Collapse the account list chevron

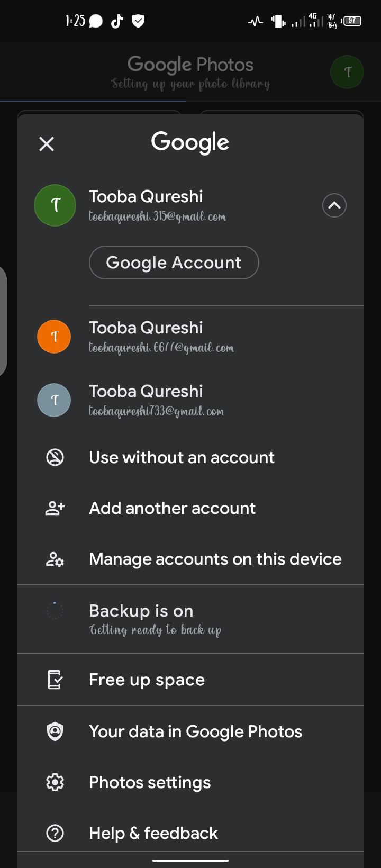pos(334,205)
